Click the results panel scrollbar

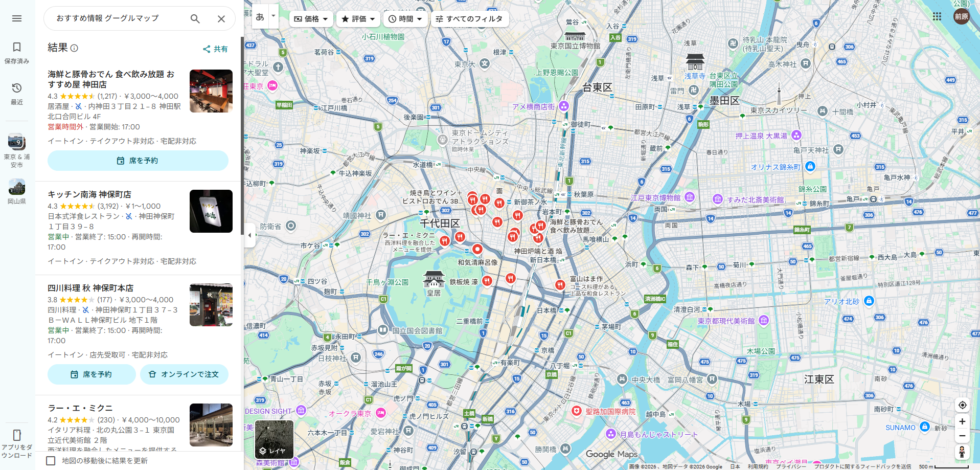[x=242, y=136]
